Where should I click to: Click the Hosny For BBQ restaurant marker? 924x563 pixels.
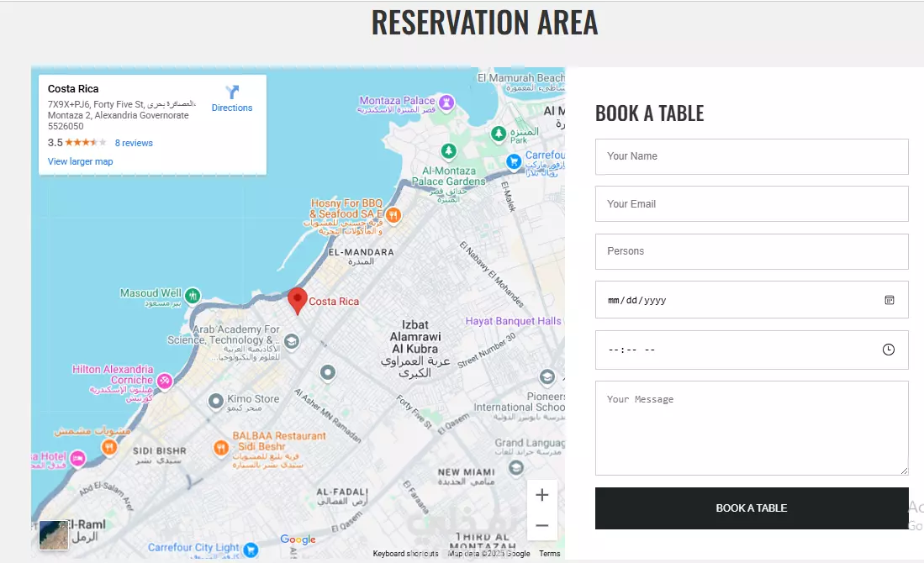(x=393, y=215)
